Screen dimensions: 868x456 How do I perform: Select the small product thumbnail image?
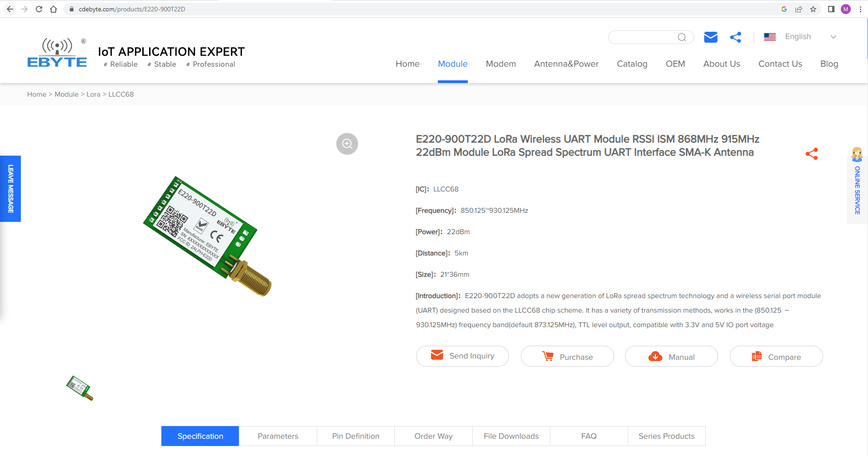[80, 388]
